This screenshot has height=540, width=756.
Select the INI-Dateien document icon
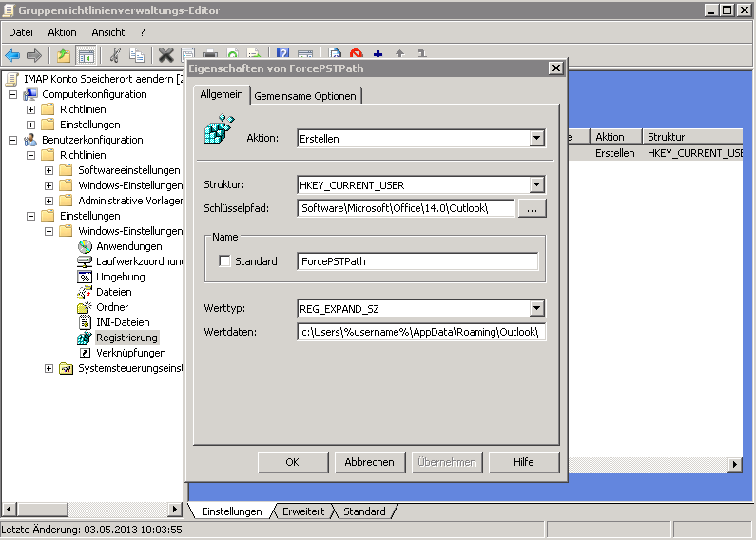click(x=85, y=322)
